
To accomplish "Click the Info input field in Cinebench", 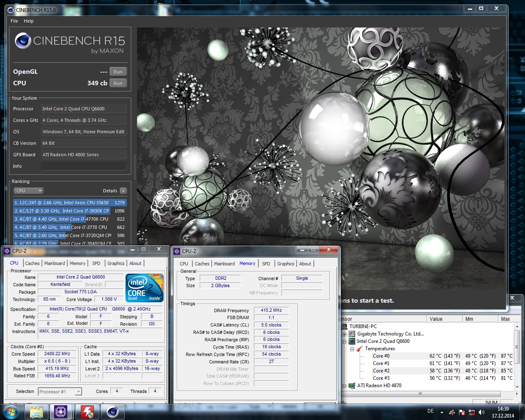I will [x=84, y=166].
